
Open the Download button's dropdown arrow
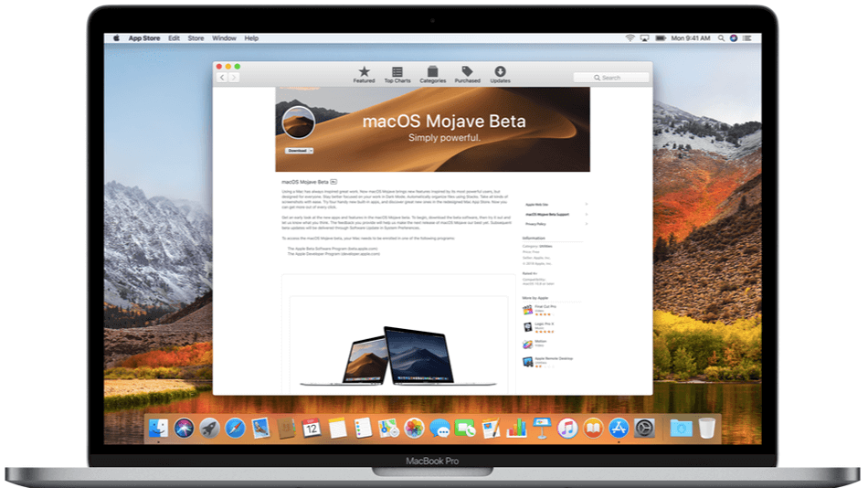pyautogui.click(x=311, y=151)
